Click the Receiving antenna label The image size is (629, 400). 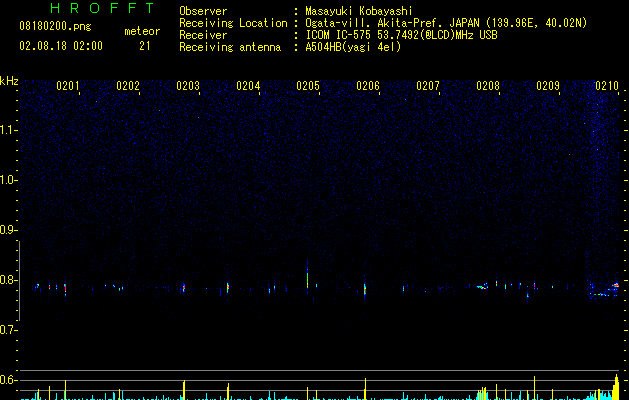[x=230, y=47]
